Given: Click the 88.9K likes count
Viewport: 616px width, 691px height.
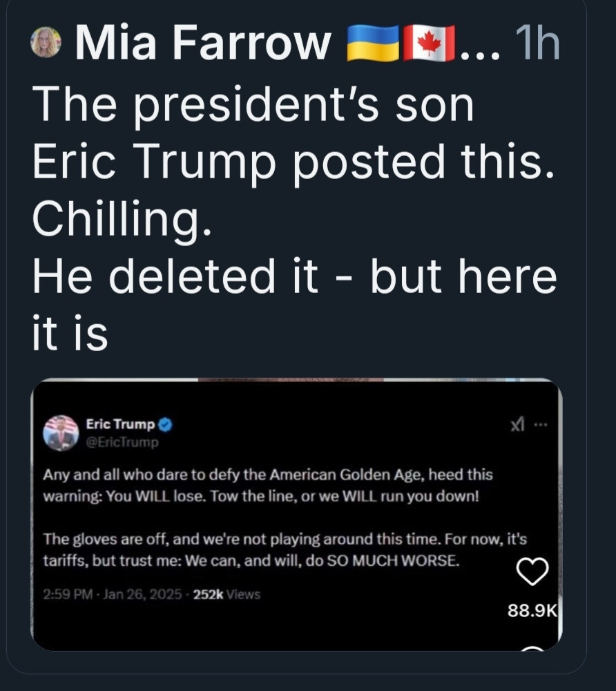Looking at the screenshot, I should pos(532,611).
